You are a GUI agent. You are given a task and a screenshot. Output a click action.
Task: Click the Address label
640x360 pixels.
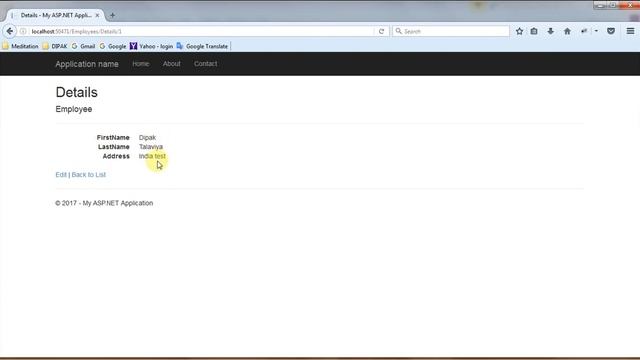click(116, 156)
